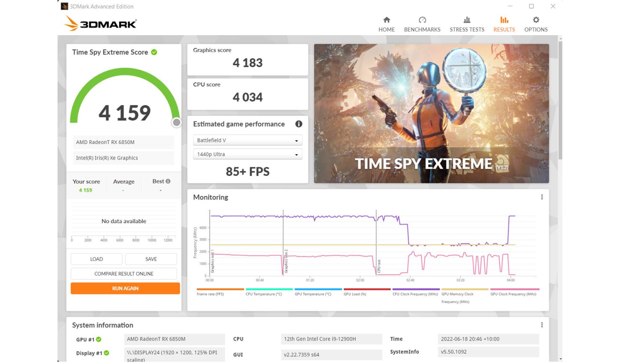Viewport: 644px width, 362px height.
Task: Click the green check beside Display #1
Action: (106, 353)
